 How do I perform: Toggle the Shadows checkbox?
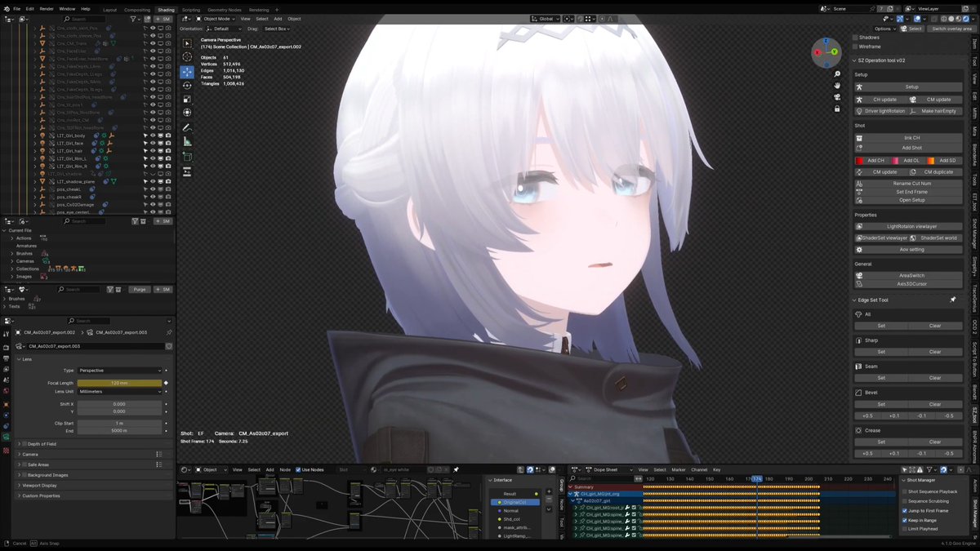(x=856, y=38)
